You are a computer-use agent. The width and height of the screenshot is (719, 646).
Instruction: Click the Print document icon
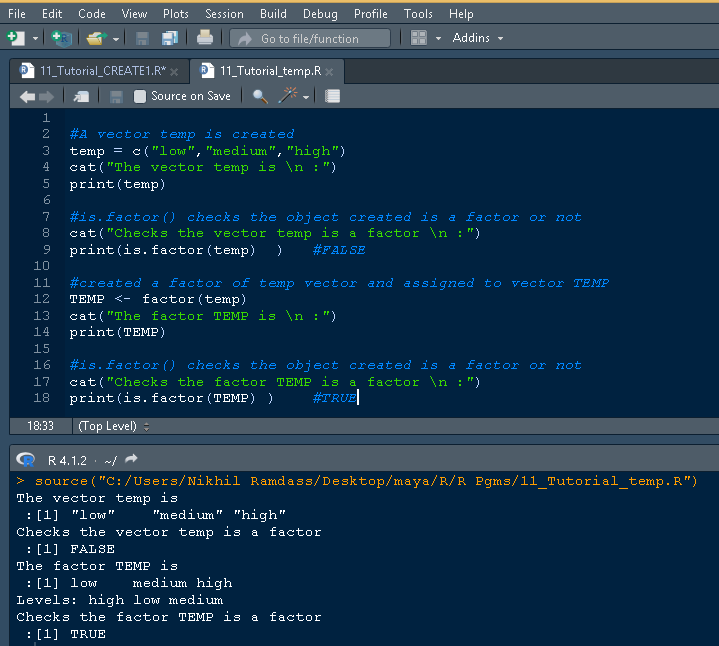coord(205,38)
